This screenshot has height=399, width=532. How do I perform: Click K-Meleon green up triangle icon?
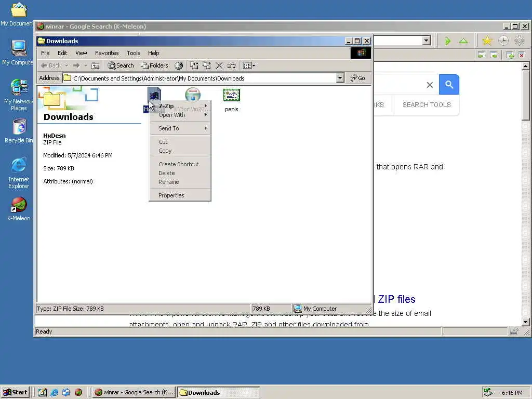[463, 42]
